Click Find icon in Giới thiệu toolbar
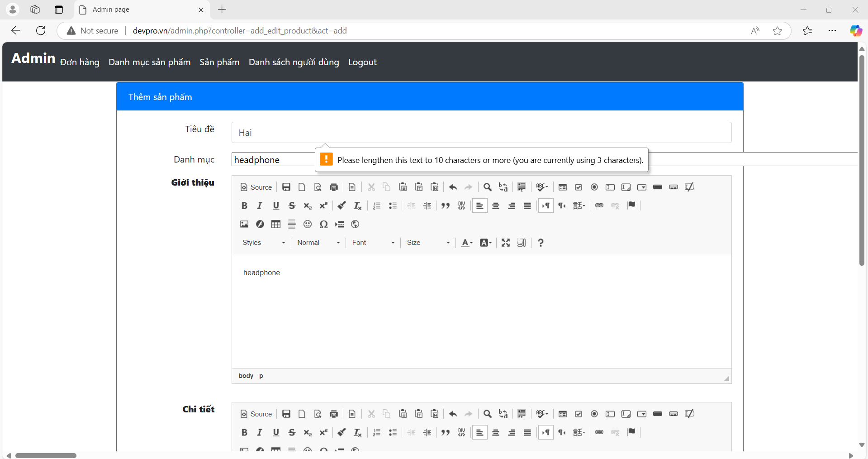 (487, 187)
